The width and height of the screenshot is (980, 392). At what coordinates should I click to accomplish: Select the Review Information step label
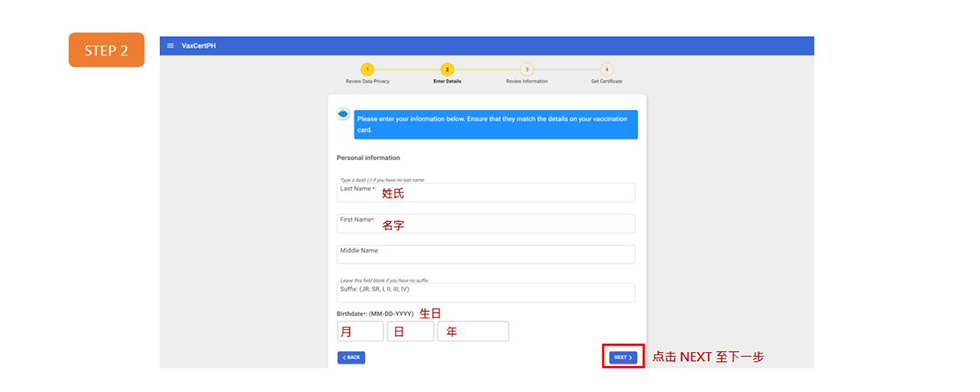527,82
